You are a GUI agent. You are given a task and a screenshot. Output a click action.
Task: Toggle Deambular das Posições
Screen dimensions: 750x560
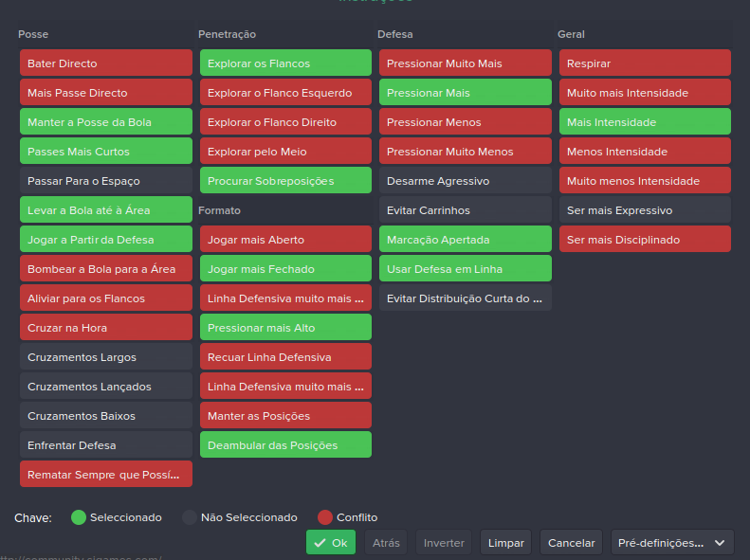(x=285, y=444)
